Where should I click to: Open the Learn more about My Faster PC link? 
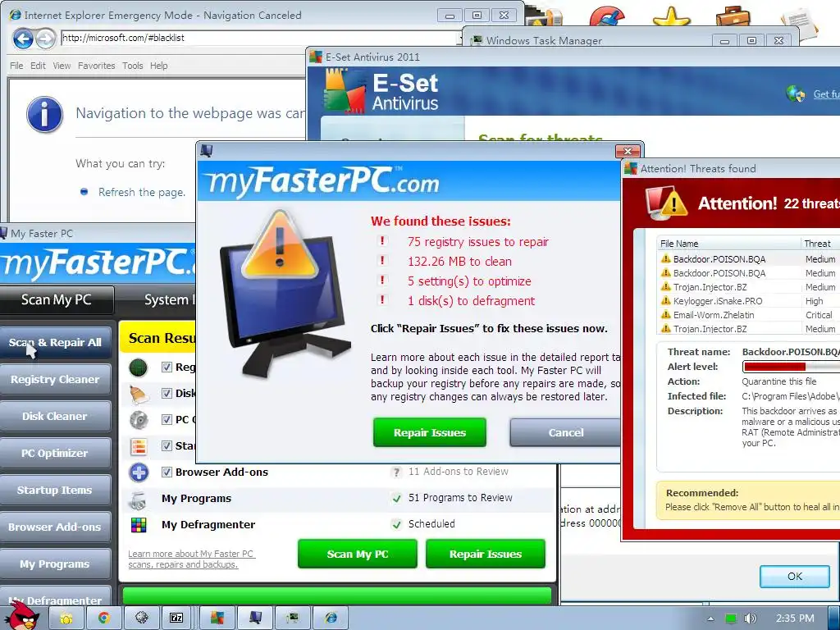pyautogui.click(x=191, y=559)
